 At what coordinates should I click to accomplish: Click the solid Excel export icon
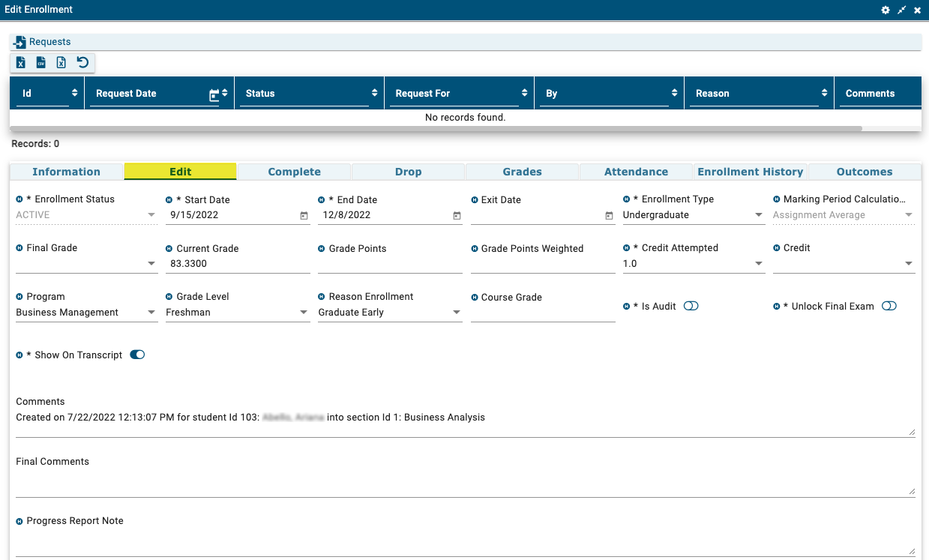tap(21, 63)
